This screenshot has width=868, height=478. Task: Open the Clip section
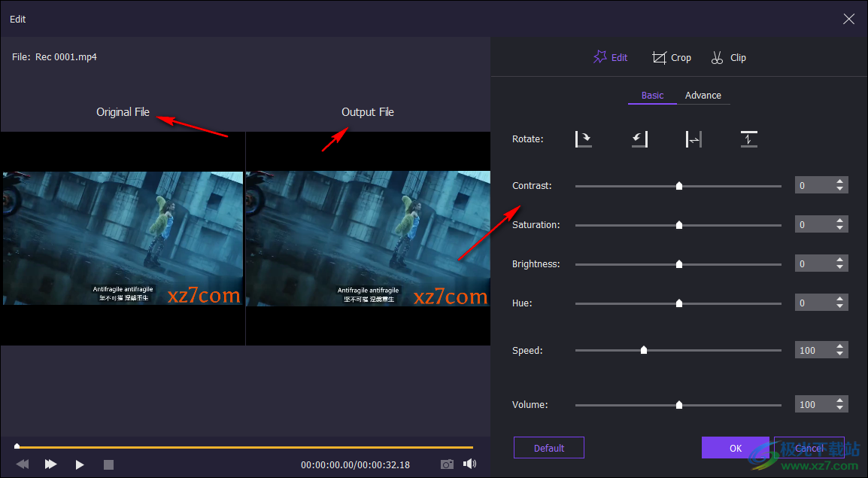(x=729, y=58)
